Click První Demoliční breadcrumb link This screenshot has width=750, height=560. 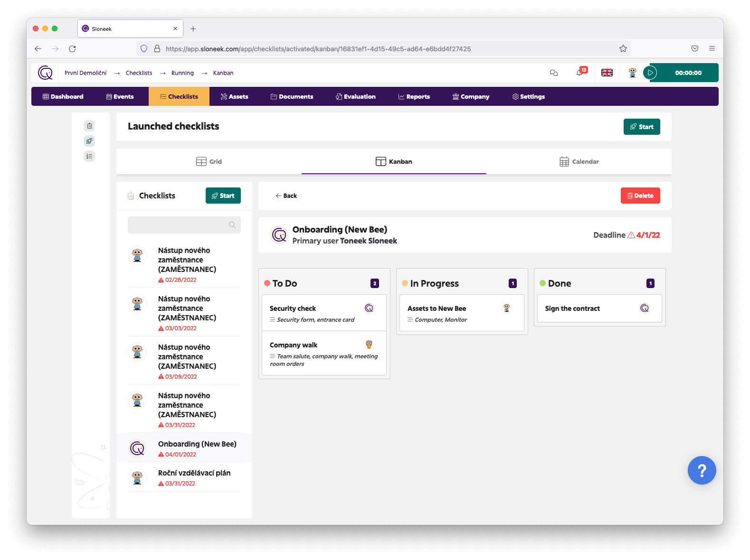tap(85, 73)
